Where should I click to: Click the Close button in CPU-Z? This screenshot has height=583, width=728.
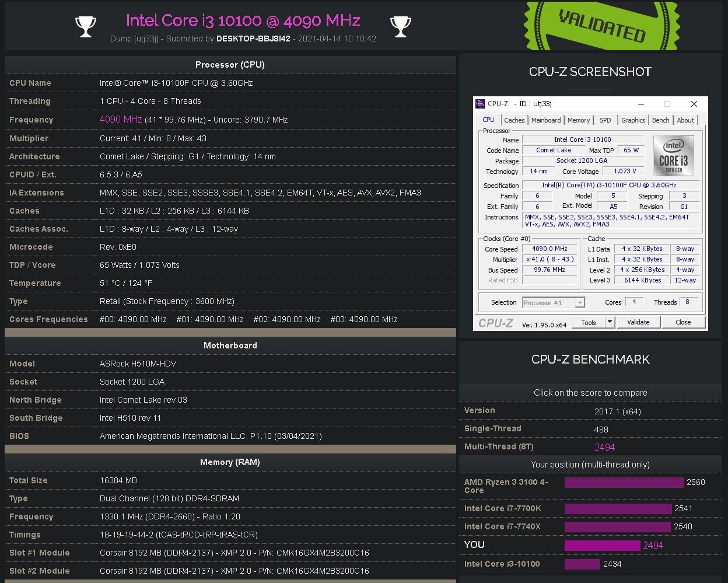pyautogui.click(x=683, y=322)
